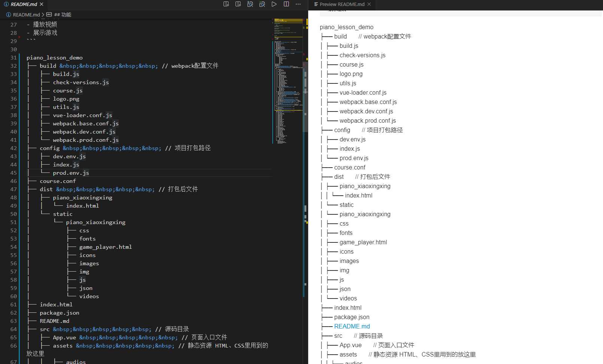
Task: Click the info icon on README.md tab
Action: pyautogui.click(x=6, y=4)
